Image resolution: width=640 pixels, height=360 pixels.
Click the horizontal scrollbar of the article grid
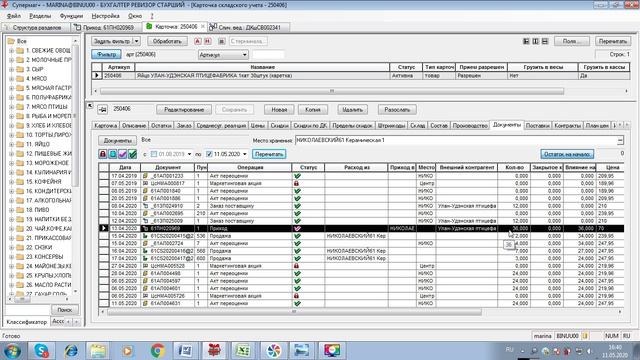click(x=332, y=91)
